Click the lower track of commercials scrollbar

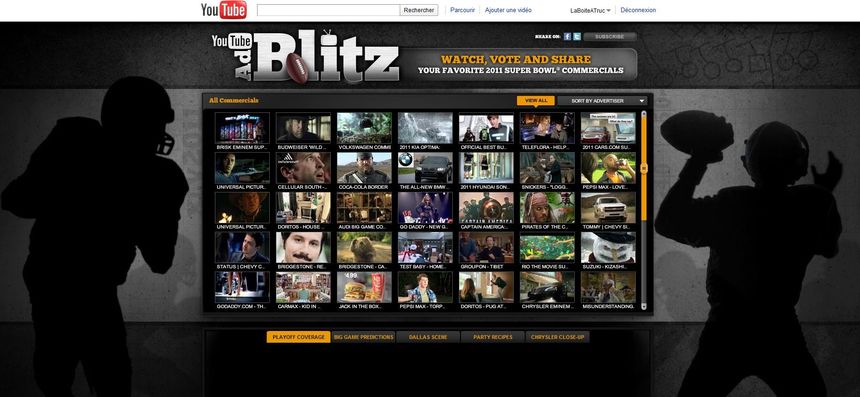click(x=644, y=262)
